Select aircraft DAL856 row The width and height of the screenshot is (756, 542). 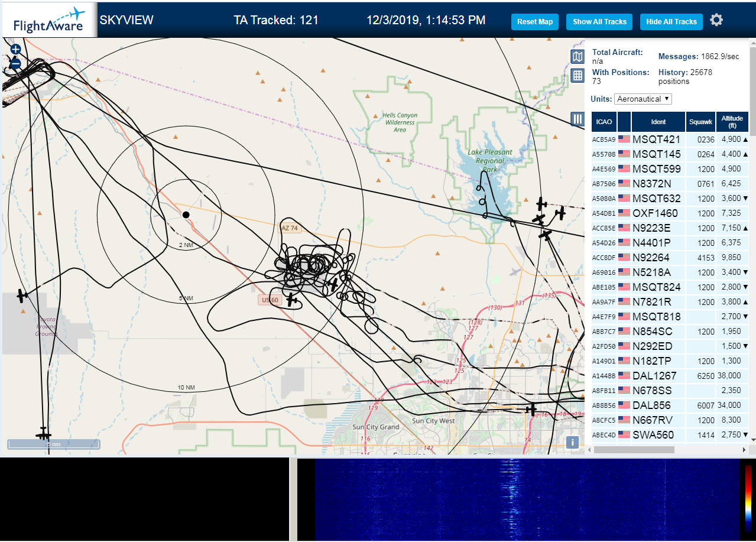point(670,405)
